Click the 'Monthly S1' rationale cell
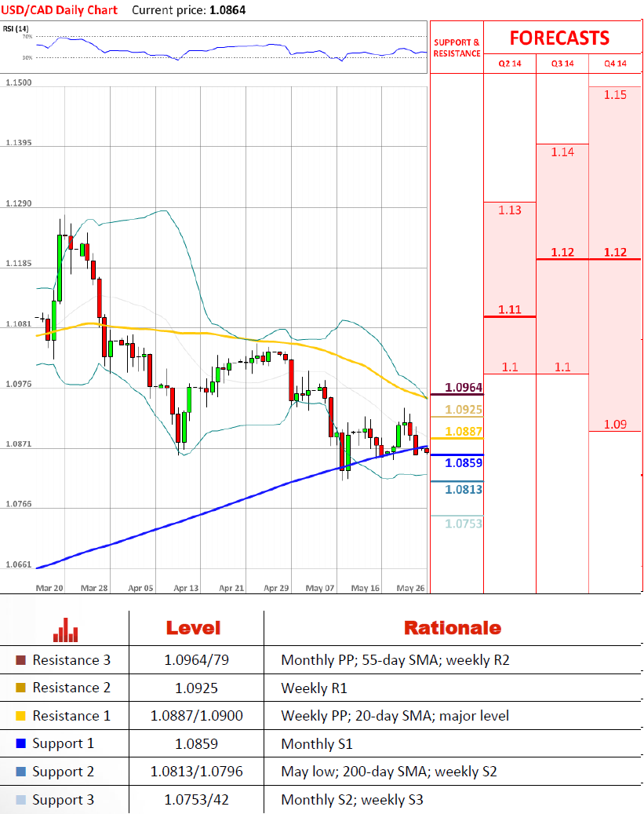Screen dimensions: 644x814 coord(317,744)
